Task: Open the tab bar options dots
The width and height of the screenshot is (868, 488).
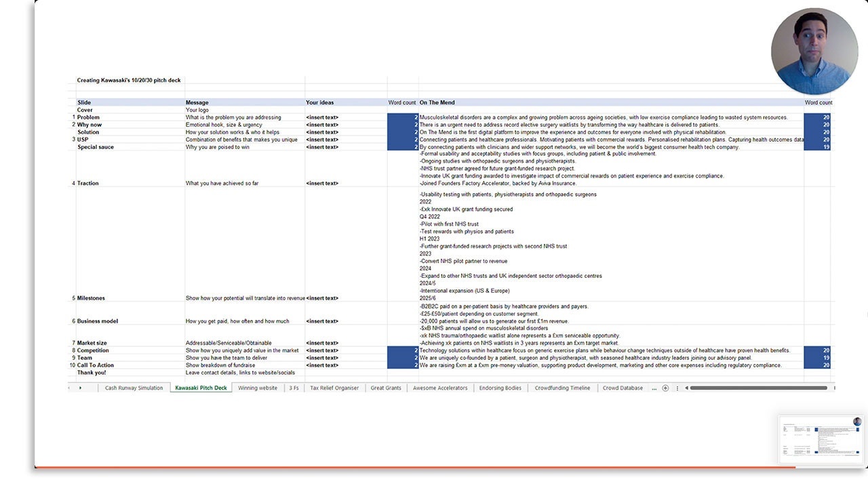Action: 677,388
